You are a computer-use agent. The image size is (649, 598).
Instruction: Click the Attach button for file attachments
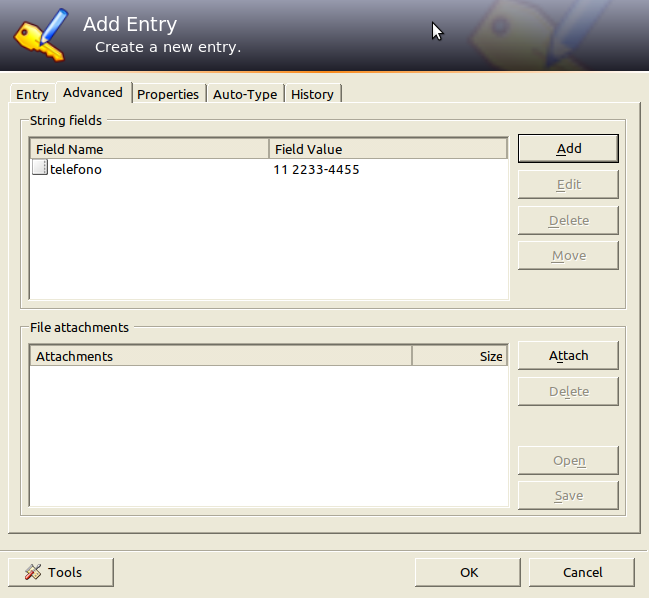(568, 355)
